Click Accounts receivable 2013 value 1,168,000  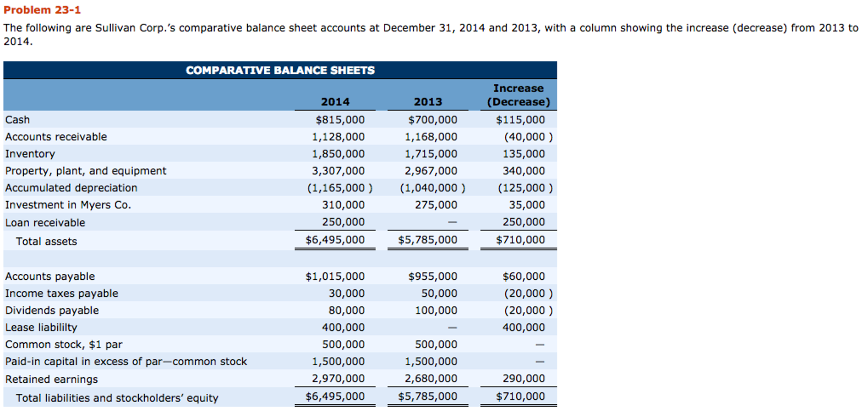(x=431, y=137)
